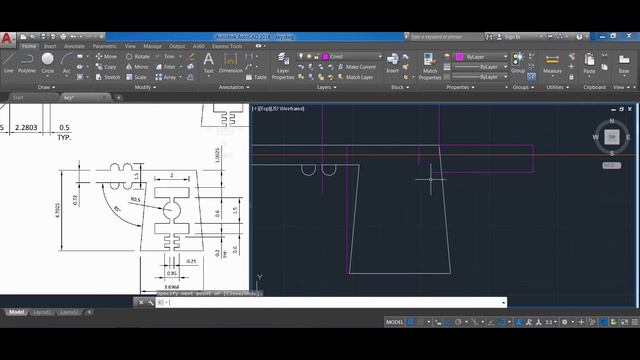Select the Dimension tool
Viewport: 640px width, 360px height.
pyautogui.click(x=231, y=63)
